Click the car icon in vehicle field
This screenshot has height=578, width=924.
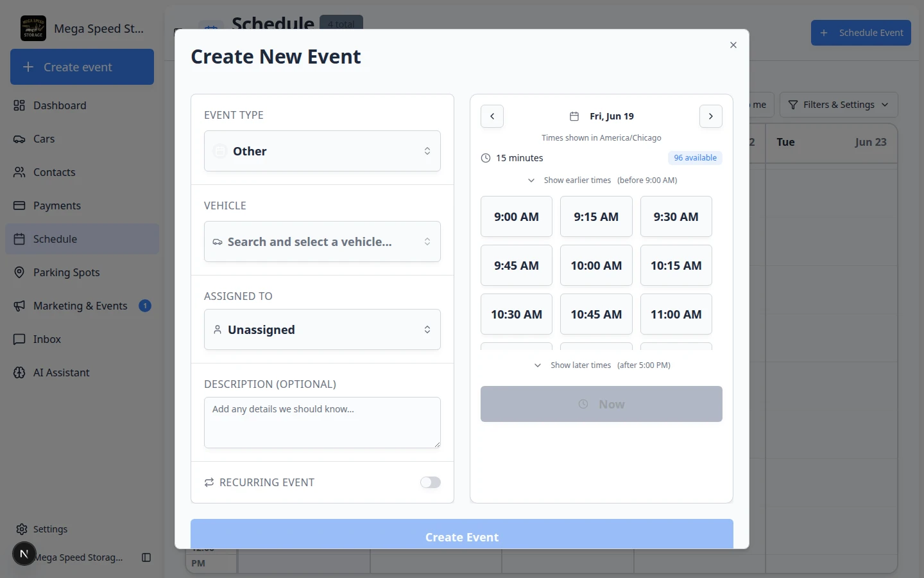tap(218, 242)
